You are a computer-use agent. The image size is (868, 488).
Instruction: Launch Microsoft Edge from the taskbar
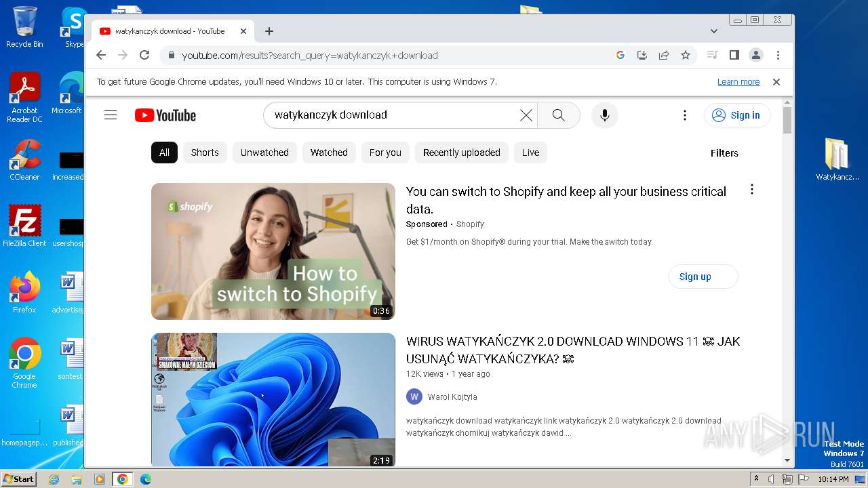coord(146,479)
